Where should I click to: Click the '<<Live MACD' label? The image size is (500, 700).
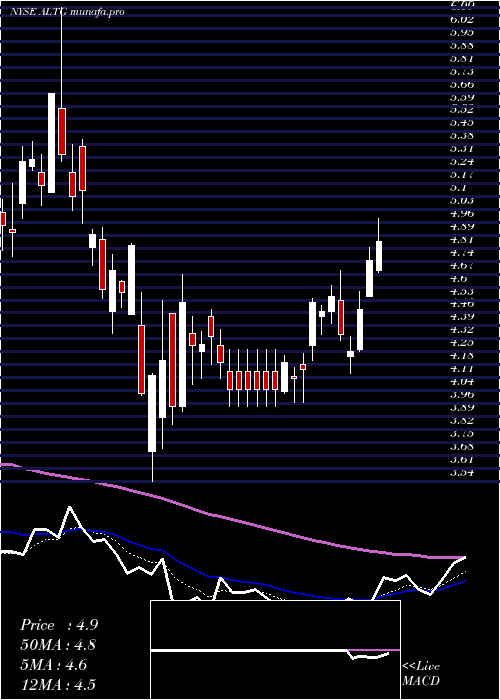pos(421,674)
